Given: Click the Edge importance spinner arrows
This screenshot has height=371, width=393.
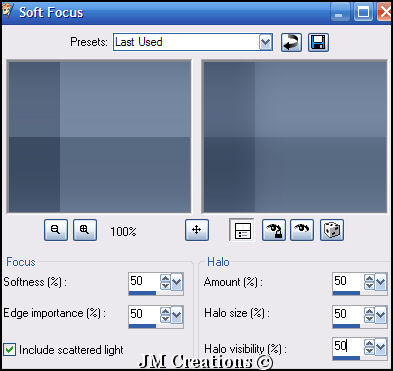Looking at the screenshot, I should click(165, 315).
